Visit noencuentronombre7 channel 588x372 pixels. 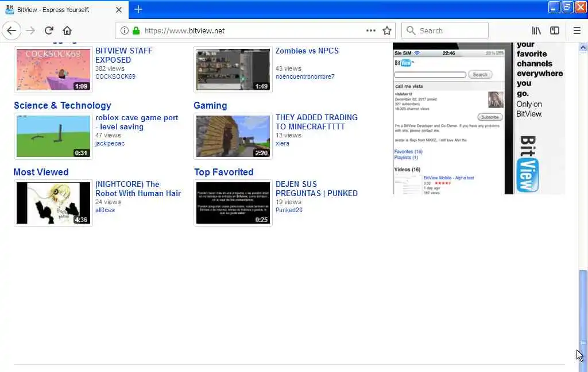pyautogui.click(x=305, y=76)
